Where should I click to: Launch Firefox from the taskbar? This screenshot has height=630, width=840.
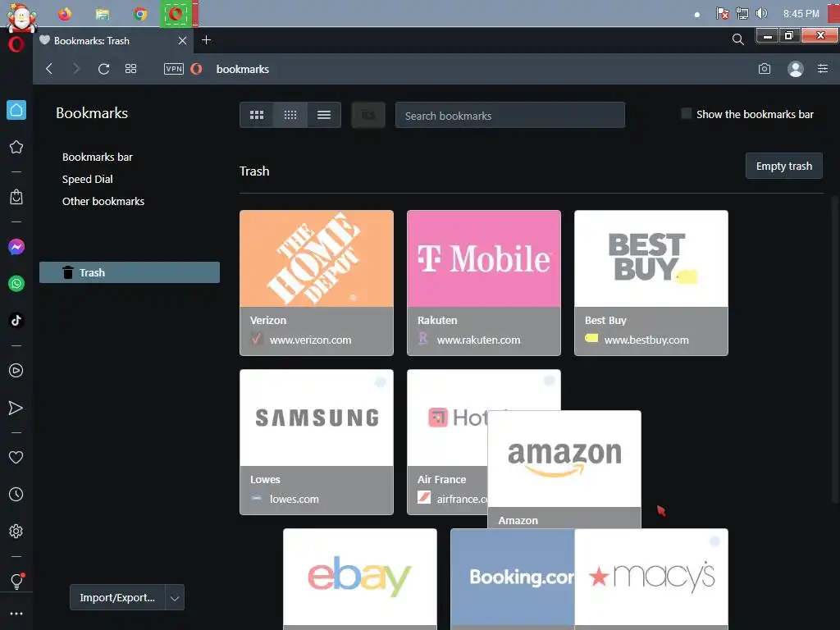coord(65,13)
